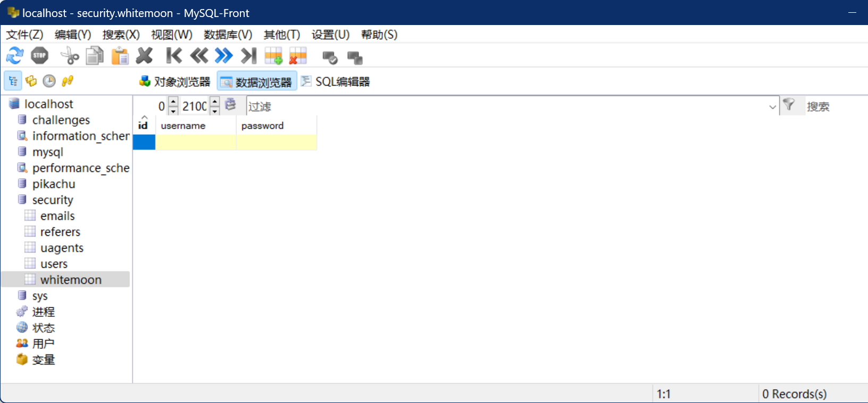Screen dimensions: 868x403
Task: Select the localhost server node
Action: [x=48, y=104]
